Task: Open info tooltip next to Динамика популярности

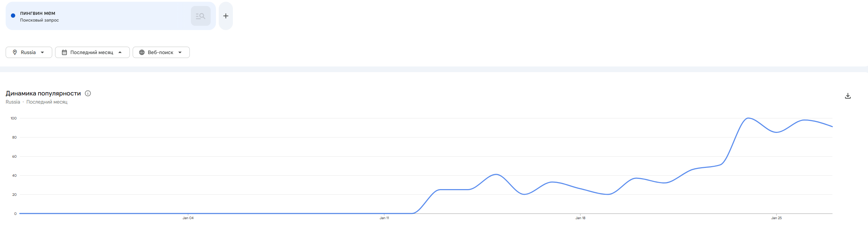Action: pos(88,93)
